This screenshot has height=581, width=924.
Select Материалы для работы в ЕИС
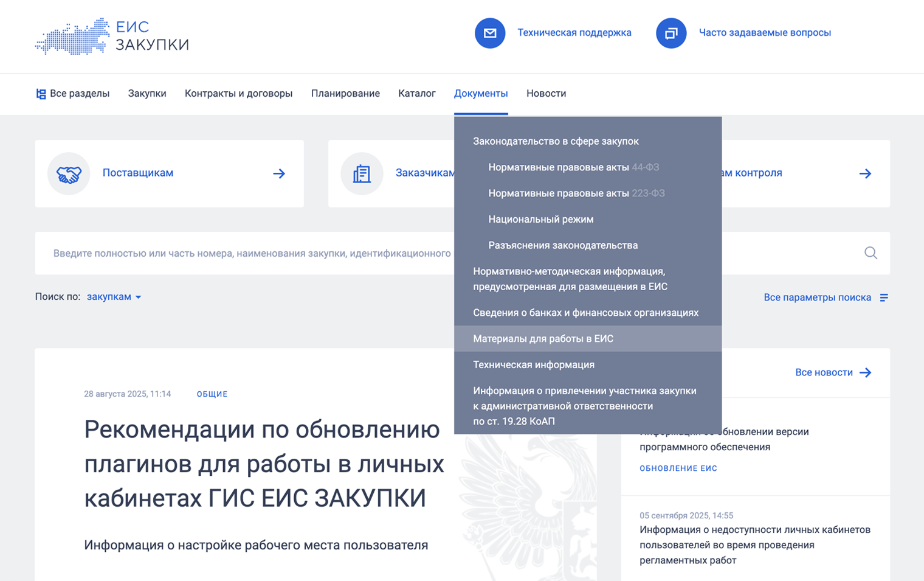[543, 339]
